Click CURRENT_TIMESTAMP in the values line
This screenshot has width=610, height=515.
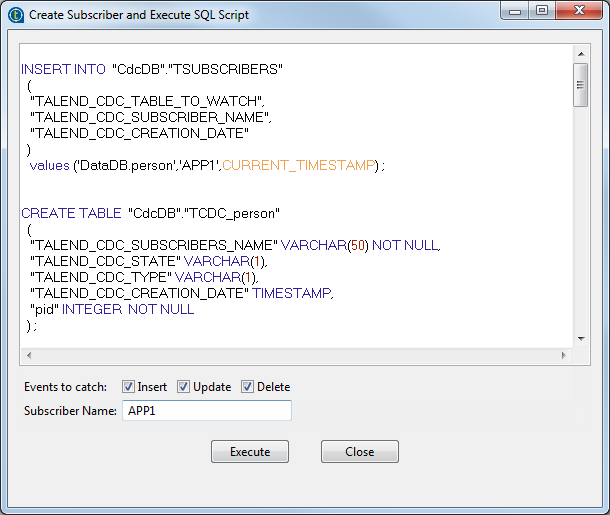(298, 165)
